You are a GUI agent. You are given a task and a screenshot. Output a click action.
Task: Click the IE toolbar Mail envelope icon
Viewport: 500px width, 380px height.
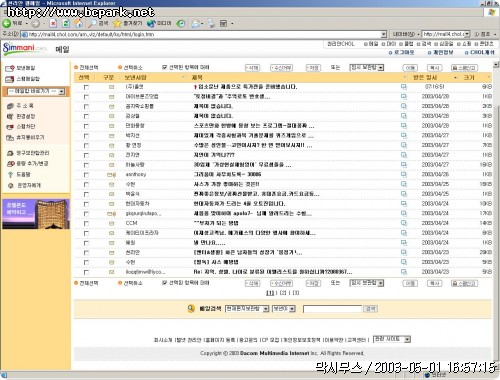coord(195,23)
